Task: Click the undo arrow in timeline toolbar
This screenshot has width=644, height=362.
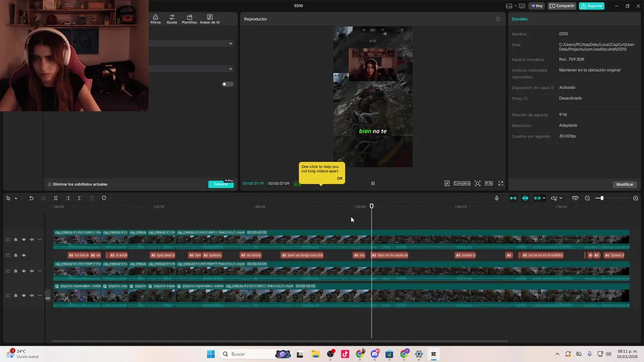Action: coord(31,198)
